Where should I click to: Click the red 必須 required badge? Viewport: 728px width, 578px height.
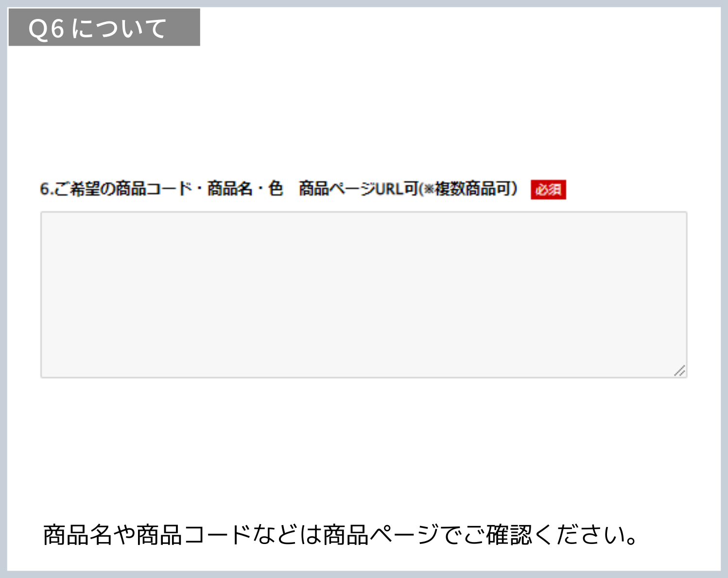[x=548, y=189]
